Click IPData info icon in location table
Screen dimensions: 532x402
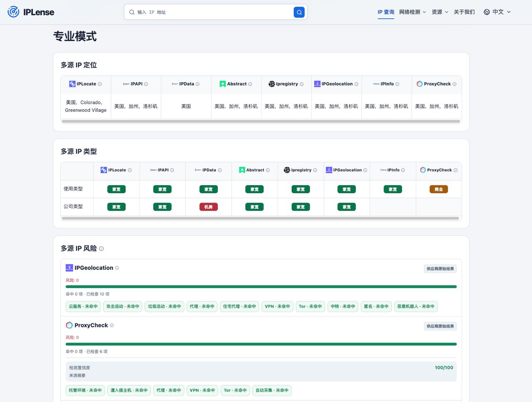pos(197,84)
